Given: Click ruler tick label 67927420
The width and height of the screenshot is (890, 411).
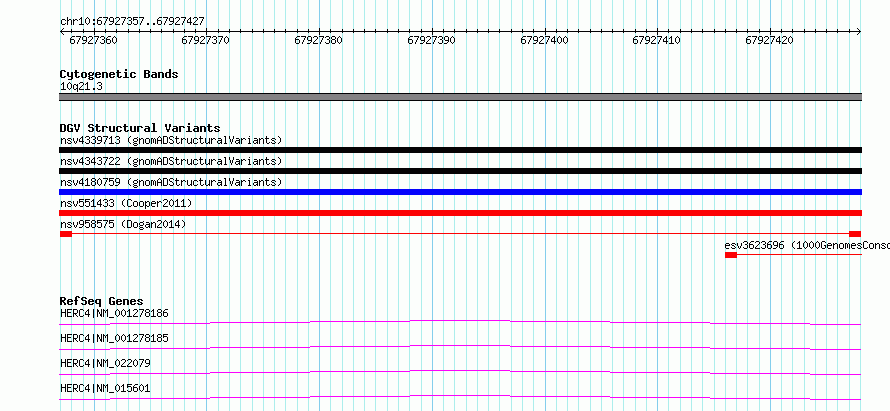Looking at the screenshot, I should [x=770, y=40].
